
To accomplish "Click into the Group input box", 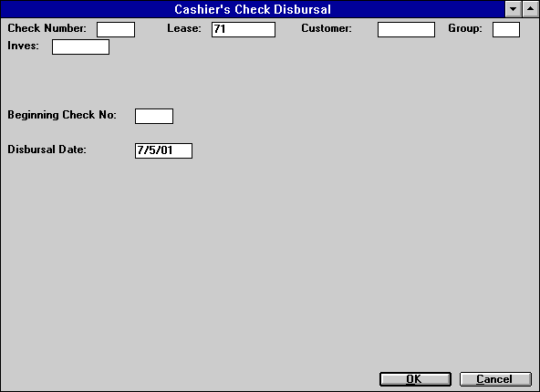I will click(x=506, y=29).
